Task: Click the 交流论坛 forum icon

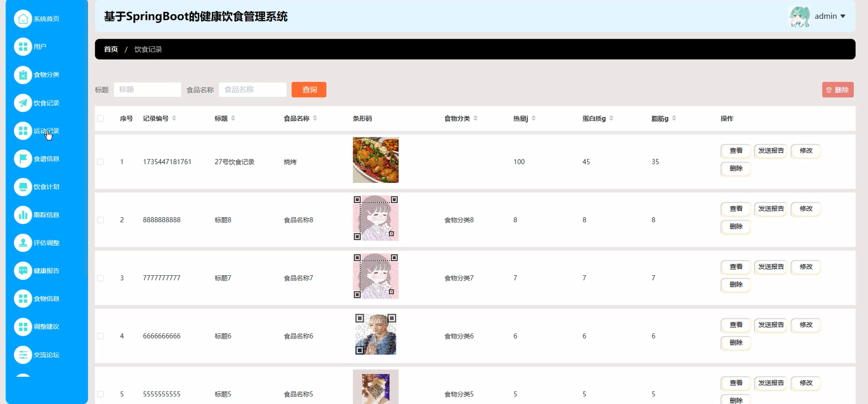Action: point(23,354)
